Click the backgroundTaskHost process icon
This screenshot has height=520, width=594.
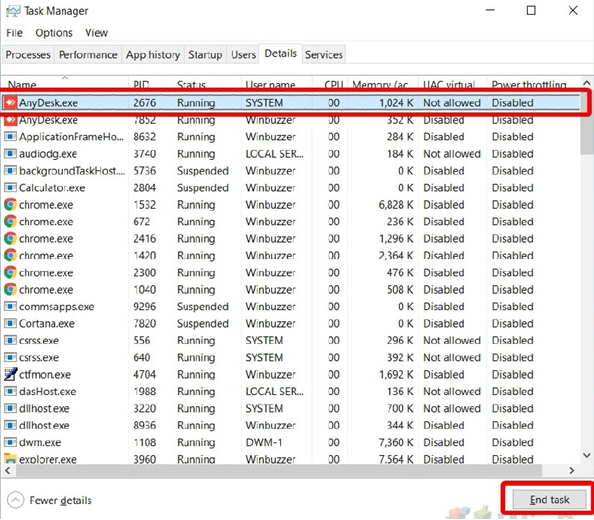tap(11, 170)
